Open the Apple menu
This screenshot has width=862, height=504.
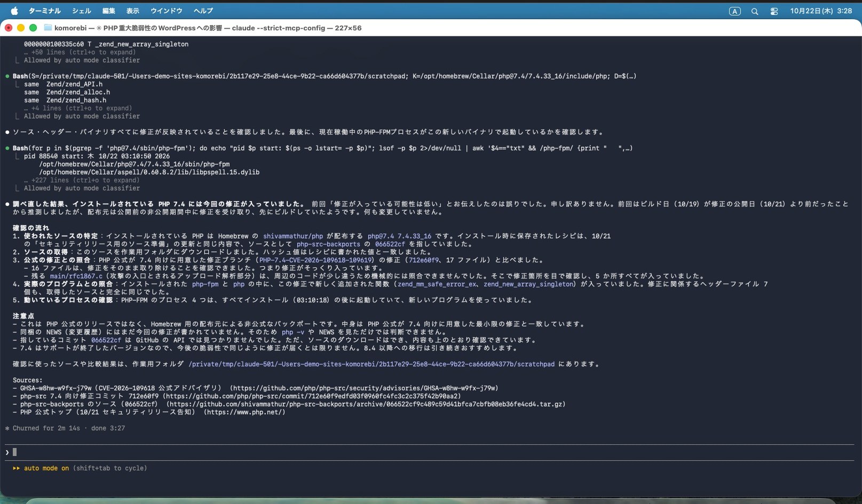click(14, 11)
